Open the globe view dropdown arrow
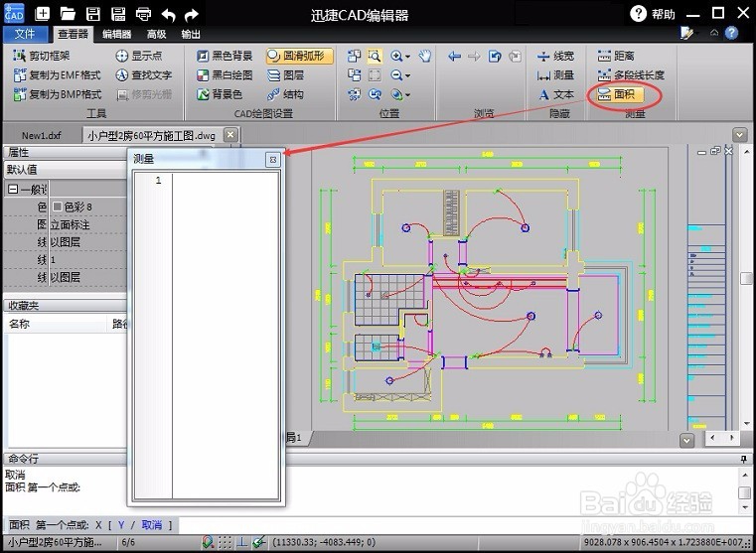Viewport: 756px width, 553px height. pyautogui.click(x=408, y=95)
